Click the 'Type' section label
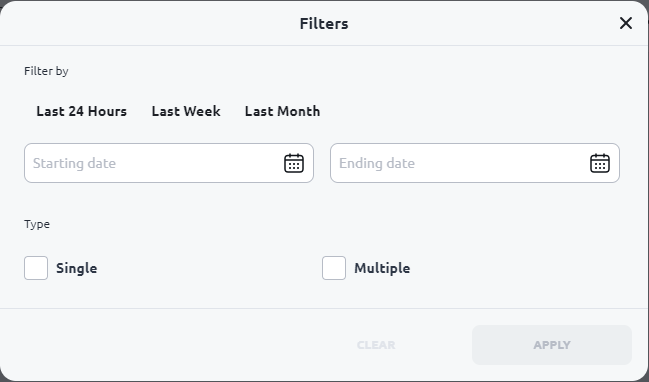Image resolution: width=649 pixels, height=382 pixels. coord(37,224)
